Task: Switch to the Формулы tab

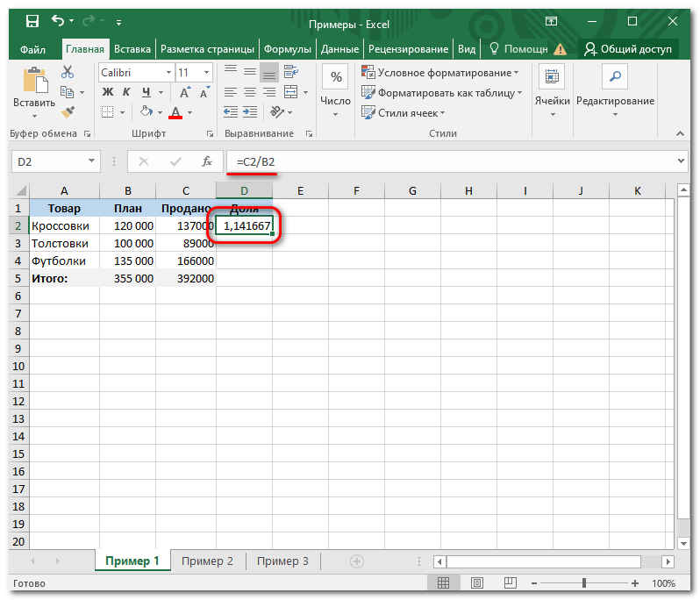Action: [x=288, y=49]
